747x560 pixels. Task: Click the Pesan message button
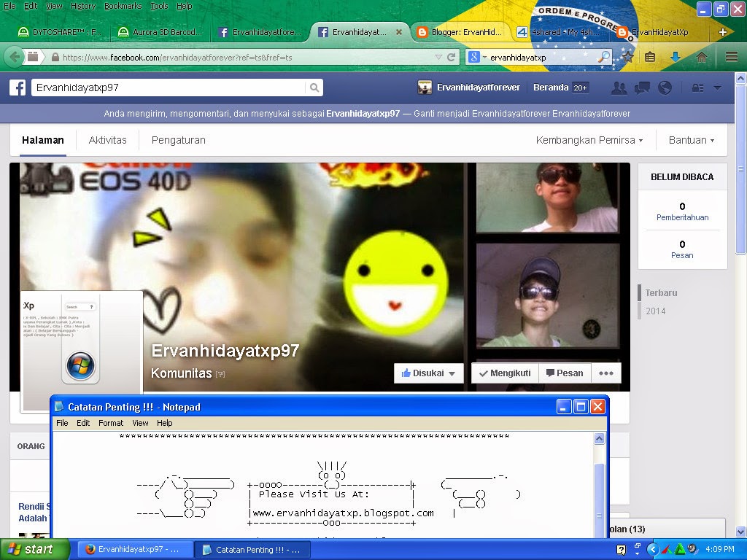(x=565, y=373)
